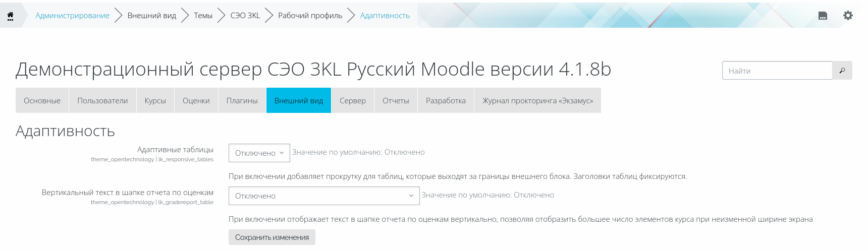Expand the Адаптивные таблицы dropdown

259,153
